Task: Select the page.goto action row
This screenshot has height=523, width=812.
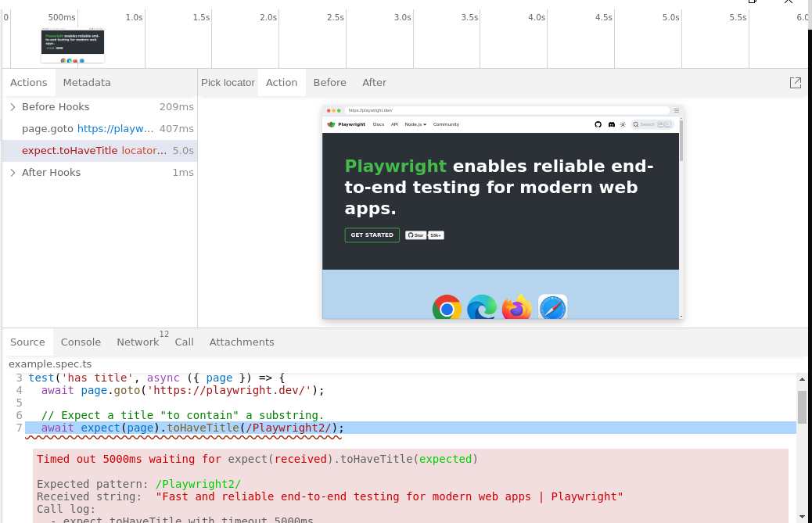Action: coord(100,129)
